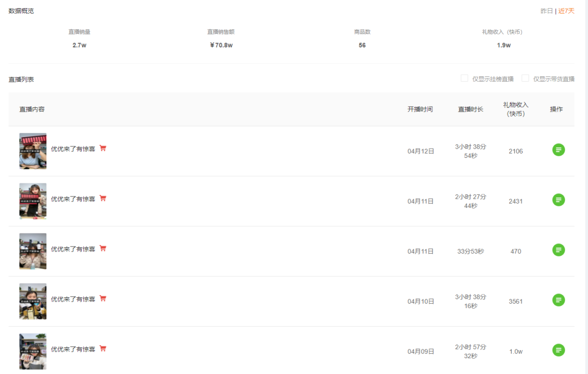
Task: Open thumbnail of 04月10日 livestream
Action: coord(33,301)
